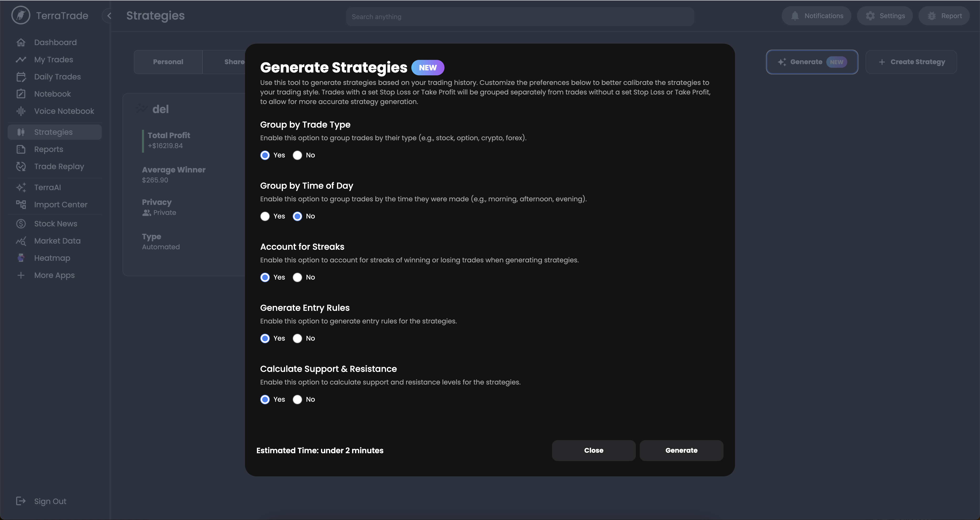This screenshot has width=980, height=520.
Task: Click the TerraAI sparkle icon
Action: coord(21,187)
